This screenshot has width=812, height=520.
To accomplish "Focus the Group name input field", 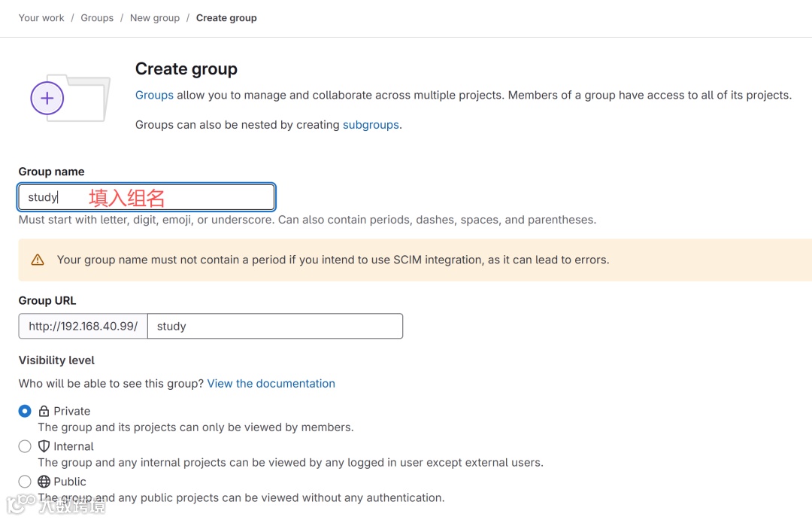I will point(147,197).
